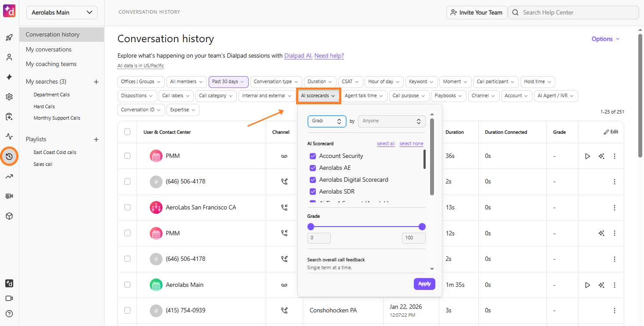Open the Monthly Support Calls saved search
644x326 pixels.
(57, 118)
